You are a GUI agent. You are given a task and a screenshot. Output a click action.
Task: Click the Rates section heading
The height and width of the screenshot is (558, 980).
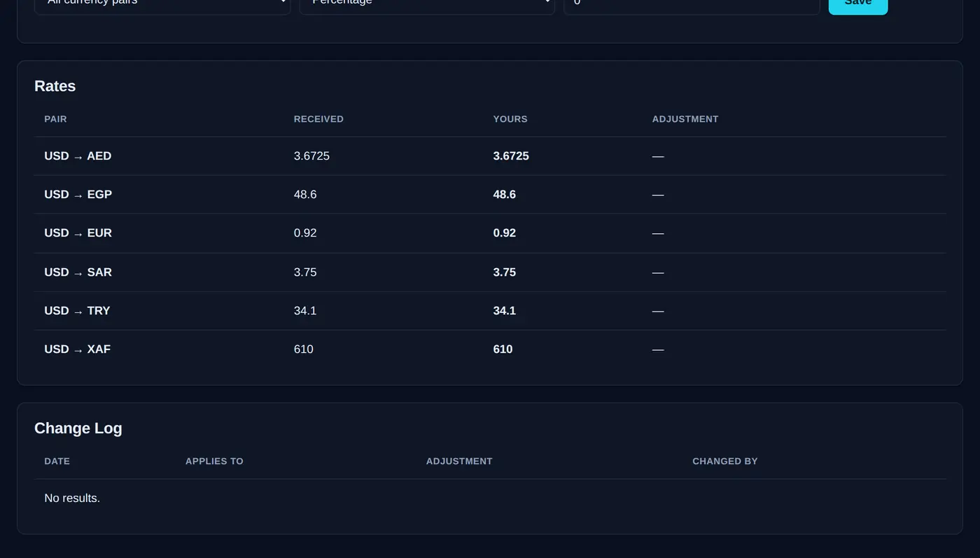55,86
